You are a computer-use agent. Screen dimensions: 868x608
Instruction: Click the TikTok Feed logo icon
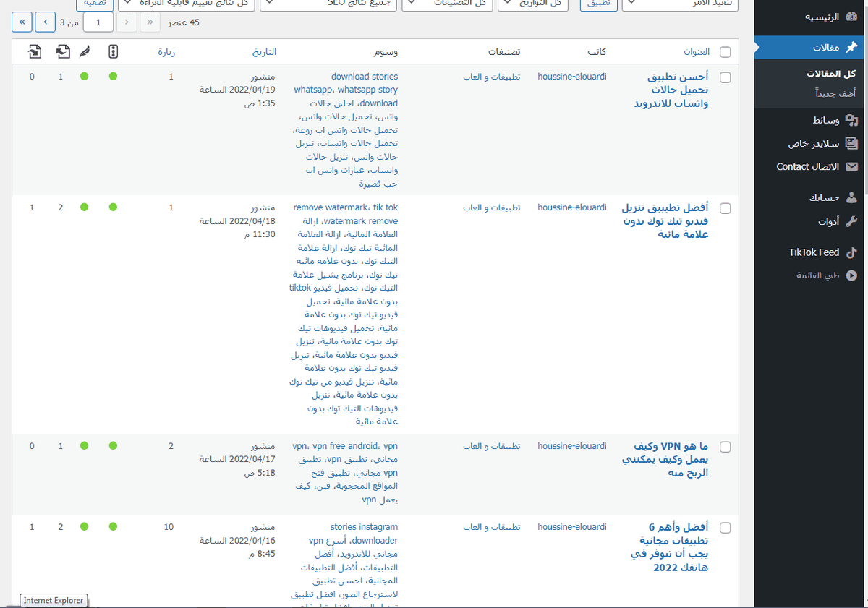pos(851,252)
